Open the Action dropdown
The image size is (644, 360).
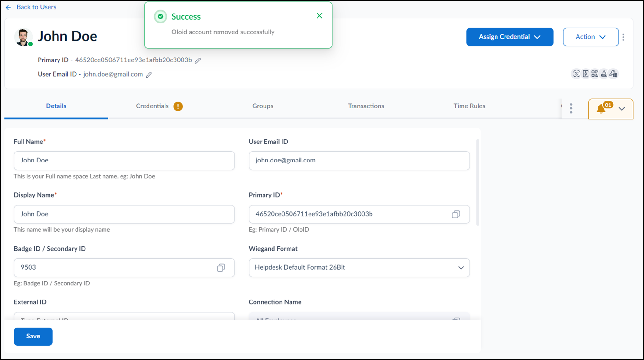click(x=591, y=37)
